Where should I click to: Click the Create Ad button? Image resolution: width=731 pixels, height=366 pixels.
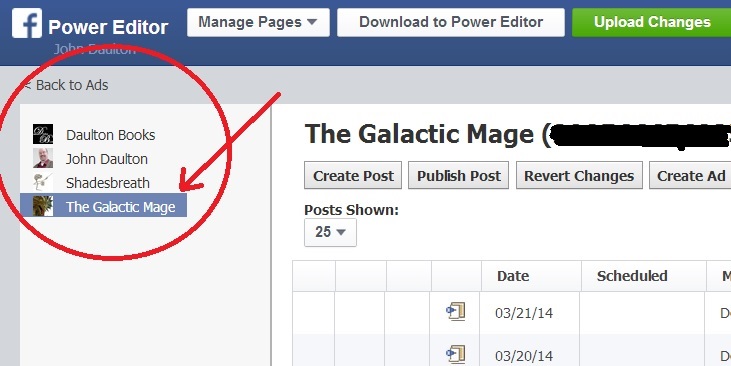[691, 175]
